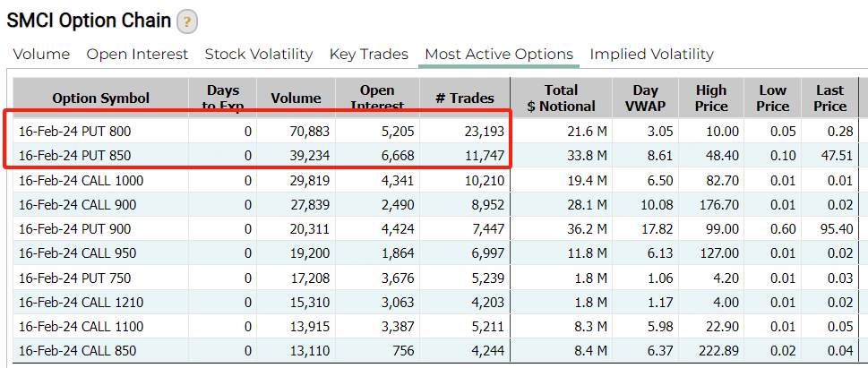Click the Day VWAP column header

tap(645, 98)
